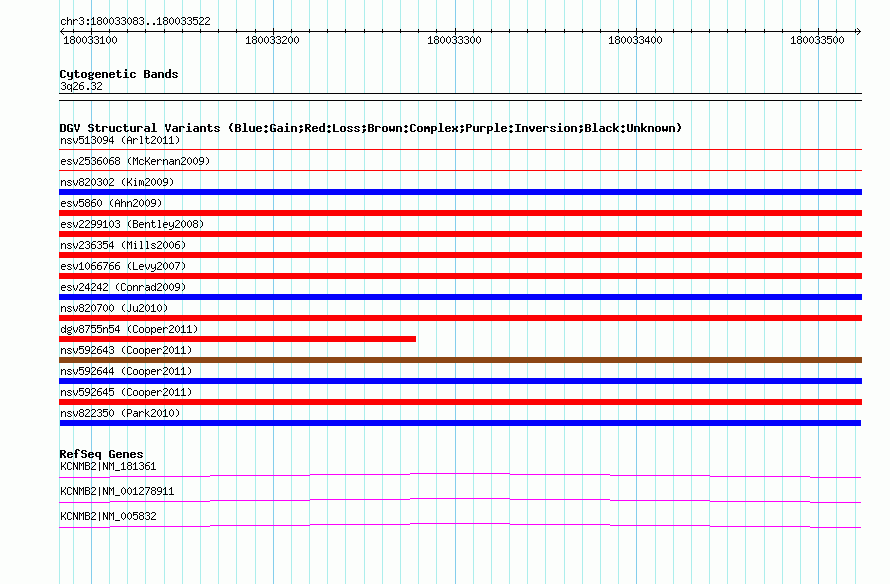Screen dimensions: 890x584
Task: Open variant dgv8755n54 (Cooper2011) label
Action: pos(129,329)
